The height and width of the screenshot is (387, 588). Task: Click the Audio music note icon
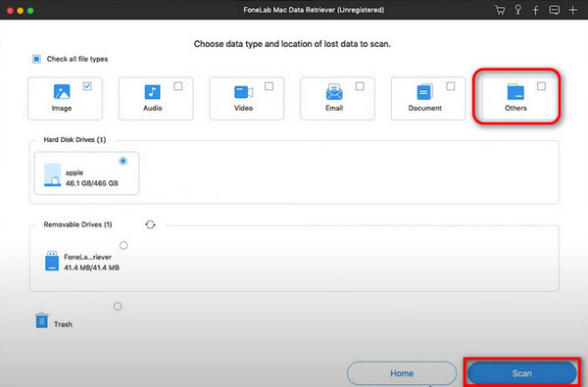pos(152,92)
